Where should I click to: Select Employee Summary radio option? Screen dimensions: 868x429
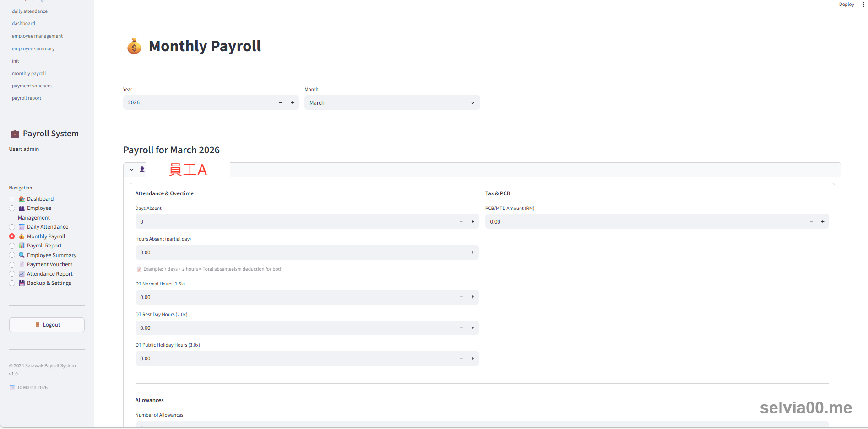coord(12,255)
